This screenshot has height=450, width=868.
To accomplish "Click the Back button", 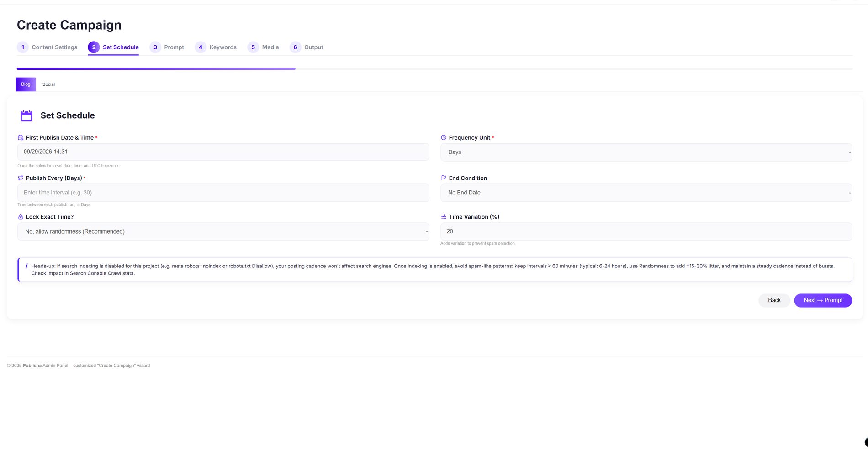I will [774, 300].
